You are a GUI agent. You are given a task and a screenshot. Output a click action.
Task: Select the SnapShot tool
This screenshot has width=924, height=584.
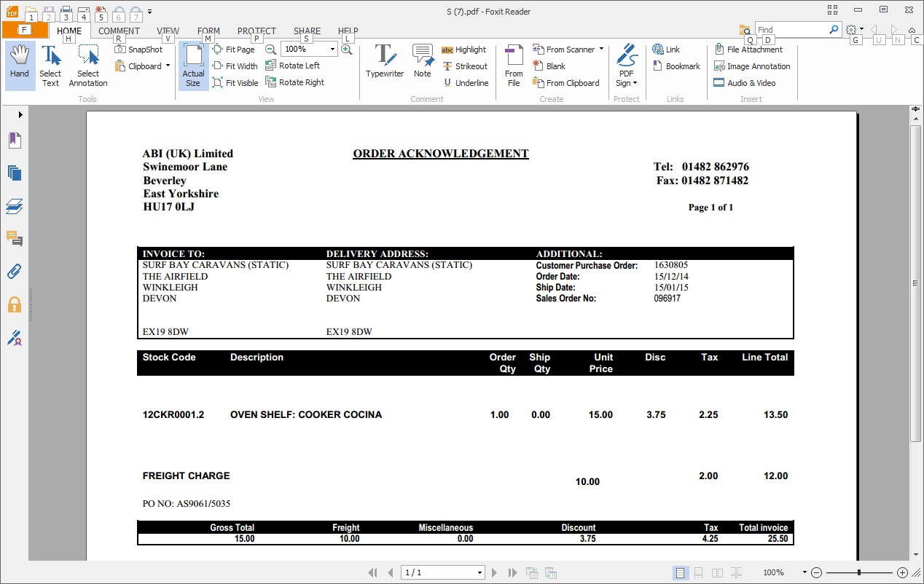coord(138,50)
